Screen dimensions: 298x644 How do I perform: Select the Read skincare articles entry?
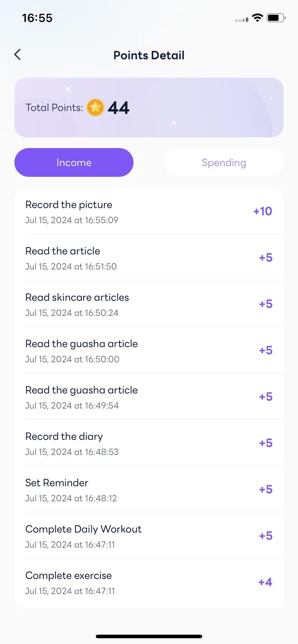149,304
